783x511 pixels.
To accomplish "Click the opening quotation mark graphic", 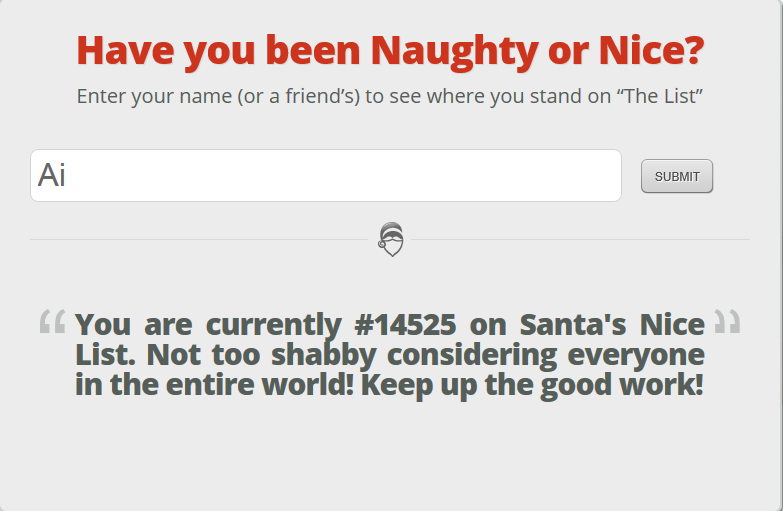I will pos(52,321).
